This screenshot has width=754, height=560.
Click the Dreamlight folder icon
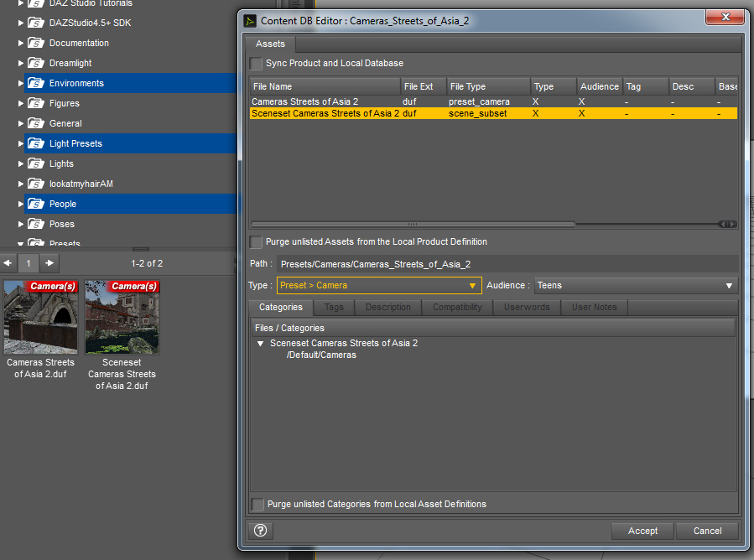point(36,63)
